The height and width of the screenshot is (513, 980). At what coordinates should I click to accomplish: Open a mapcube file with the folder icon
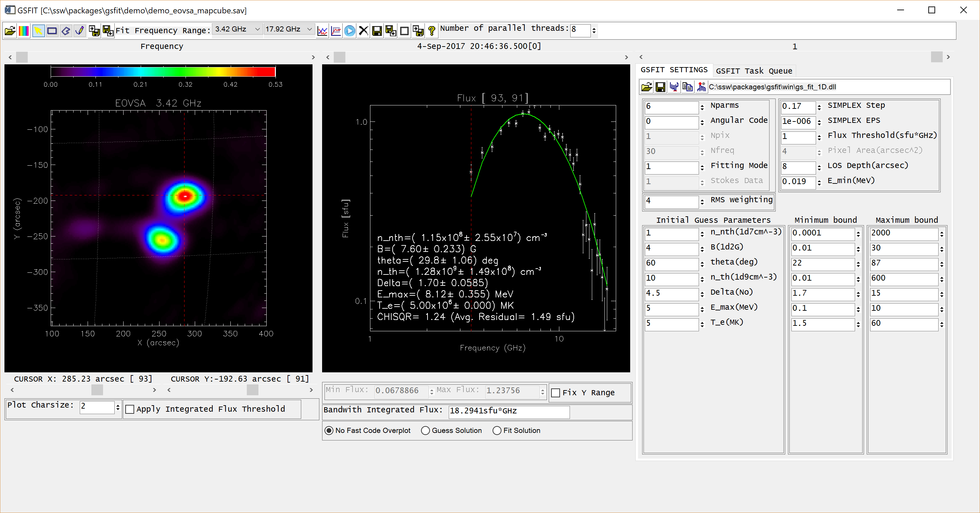click(10, 30)
